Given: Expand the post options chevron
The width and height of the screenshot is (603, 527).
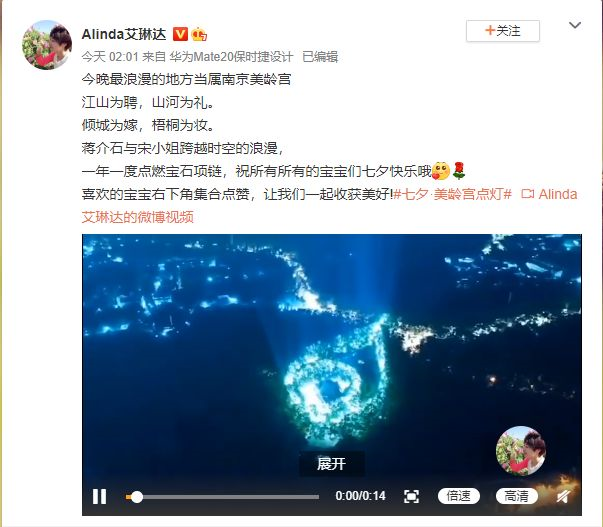Looking at the screenshot, I should click(575, 25).
